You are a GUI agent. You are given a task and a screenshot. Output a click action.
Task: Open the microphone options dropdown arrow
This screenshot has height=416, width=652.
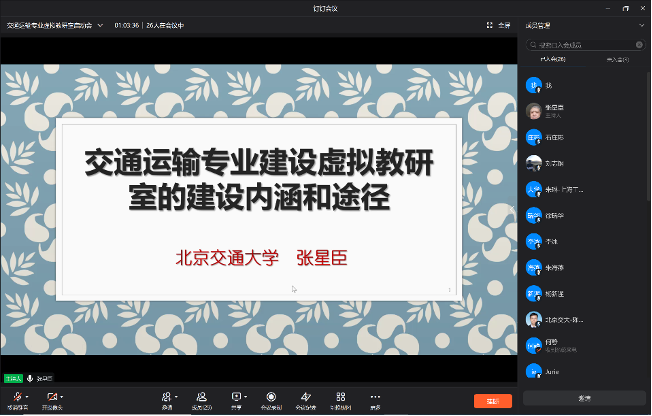point(27,397)
